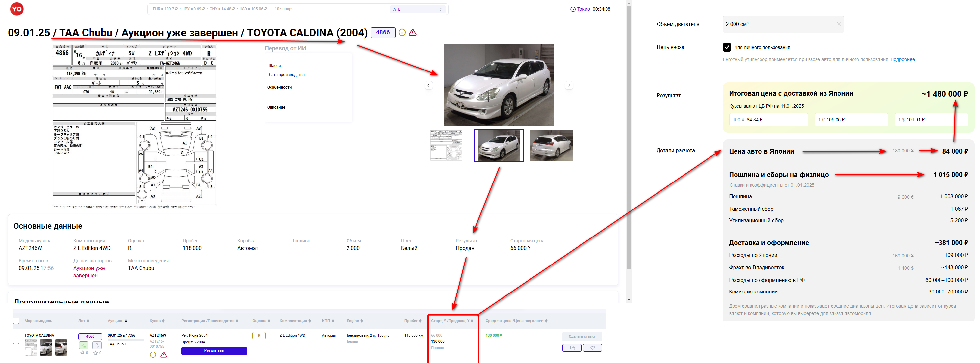Screen dimensions: 980x363
Task: Click 'Фрахт во Владивосток' cost line
Action: 756,268
